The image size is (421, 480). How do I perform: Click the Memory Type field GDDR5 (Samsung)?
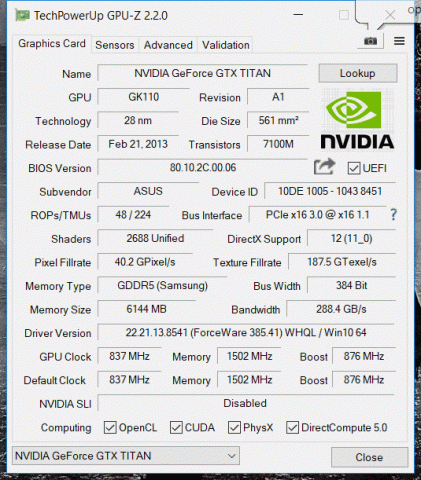(162, 285)
